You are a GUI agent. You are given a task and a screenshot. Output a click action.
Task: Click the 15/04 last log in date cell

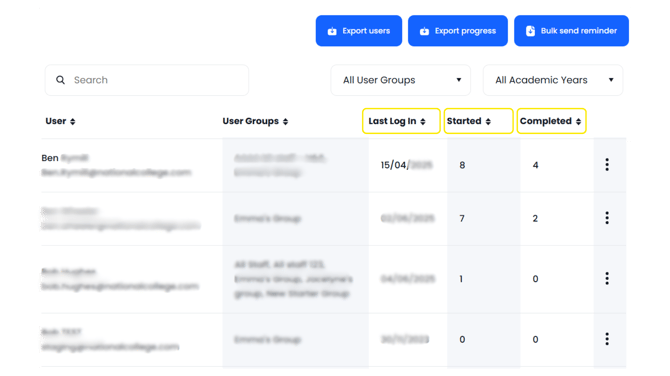(406, 165)
